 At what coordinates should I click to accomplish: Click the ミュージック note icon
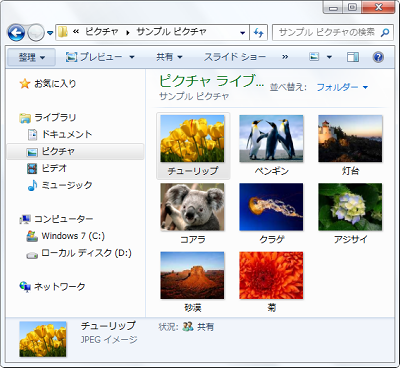coord(32,185)
